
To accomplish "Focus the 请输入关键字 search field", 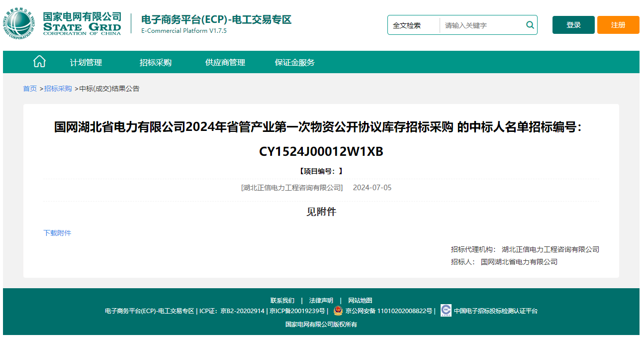I will click(x=482, y=25).
